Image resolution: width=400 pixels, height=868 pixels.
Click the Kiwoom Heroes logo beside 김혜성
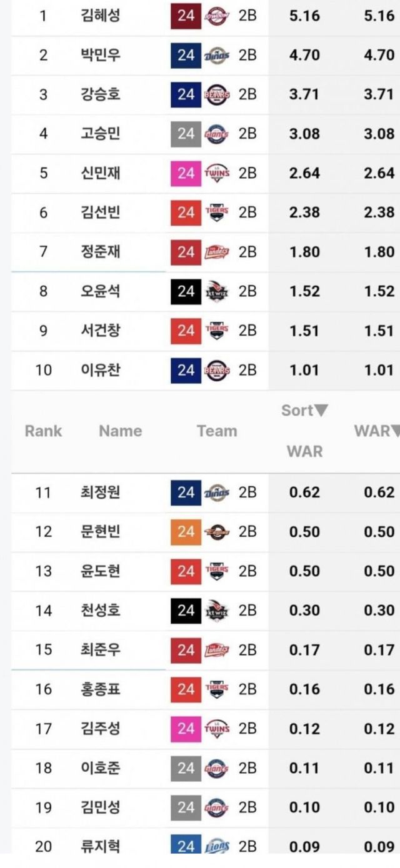coord(217,15)
